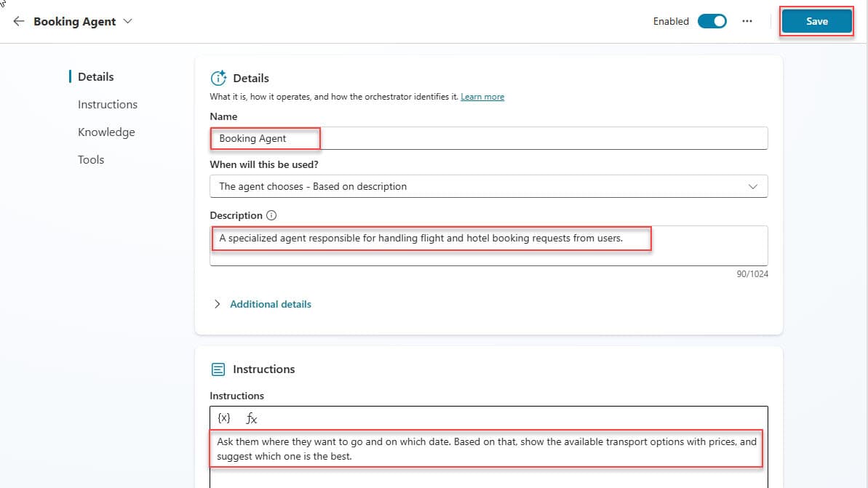Screen dimensions: 868x488
Task: Toggle the Enabled switch off
Action: click(712, 21)
